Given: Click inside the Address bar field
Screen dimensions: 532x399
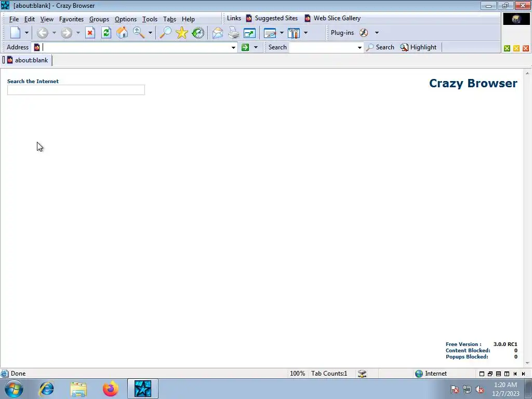Looking at the screenshot, I should (x=136, y=47).
